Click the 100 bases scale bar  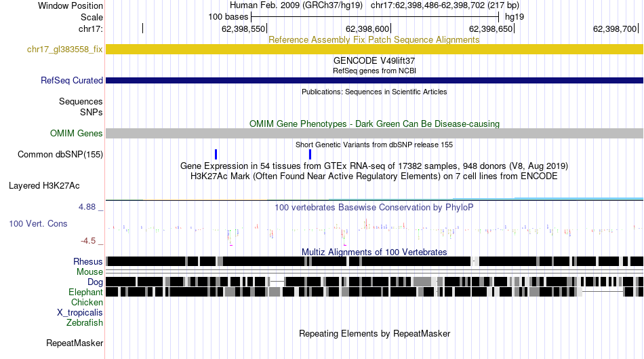click(x=375, y=17)
